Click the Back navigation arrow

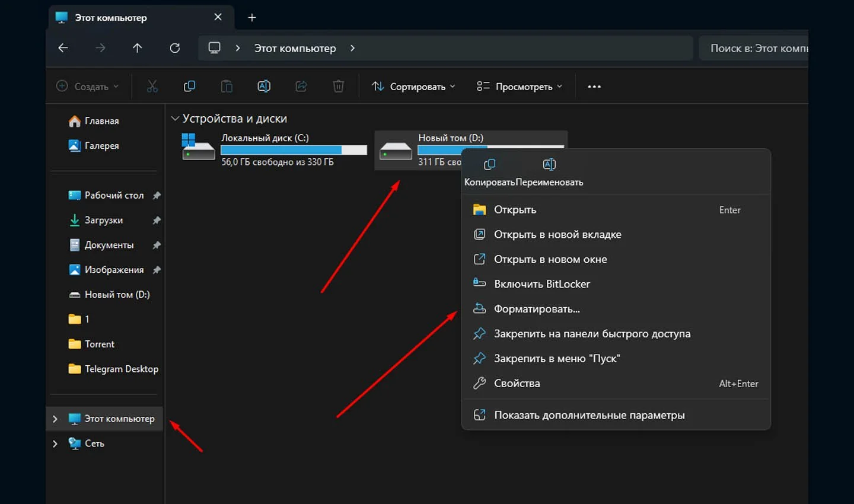63,48
